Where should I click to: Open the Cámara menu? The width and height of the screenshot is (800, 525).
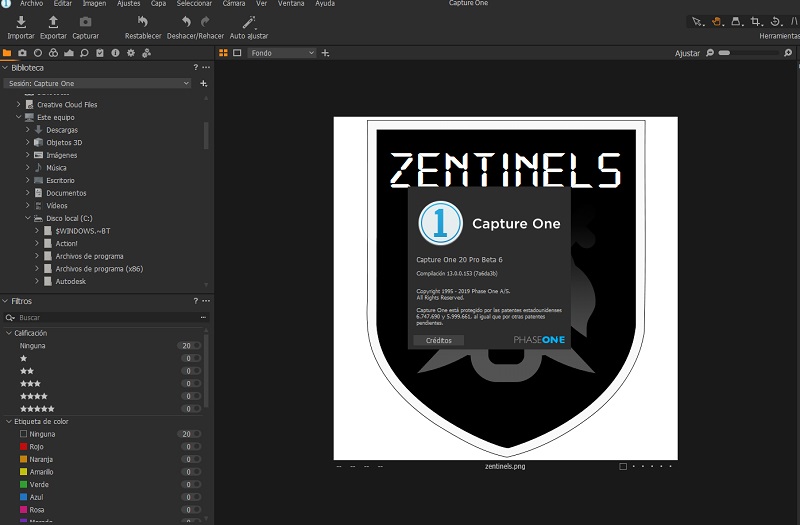pyautogui.click(x=232, y=4)
